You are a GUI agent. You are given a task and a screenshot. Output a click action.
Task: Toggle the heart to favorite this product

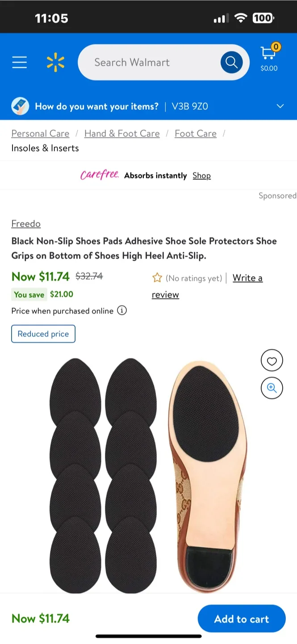(x=272, y=360)
